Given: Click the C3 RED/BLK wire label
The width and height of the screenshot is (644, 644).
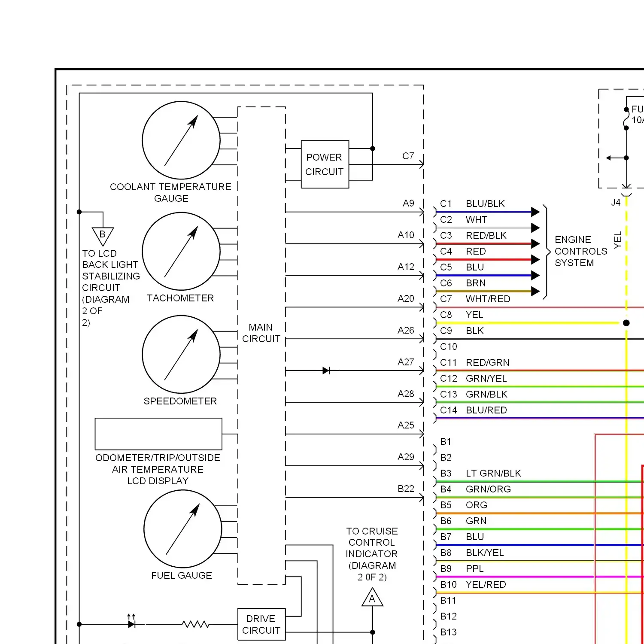Looking at the screenshot, I should pyautogui.click(x=473, y=235).
